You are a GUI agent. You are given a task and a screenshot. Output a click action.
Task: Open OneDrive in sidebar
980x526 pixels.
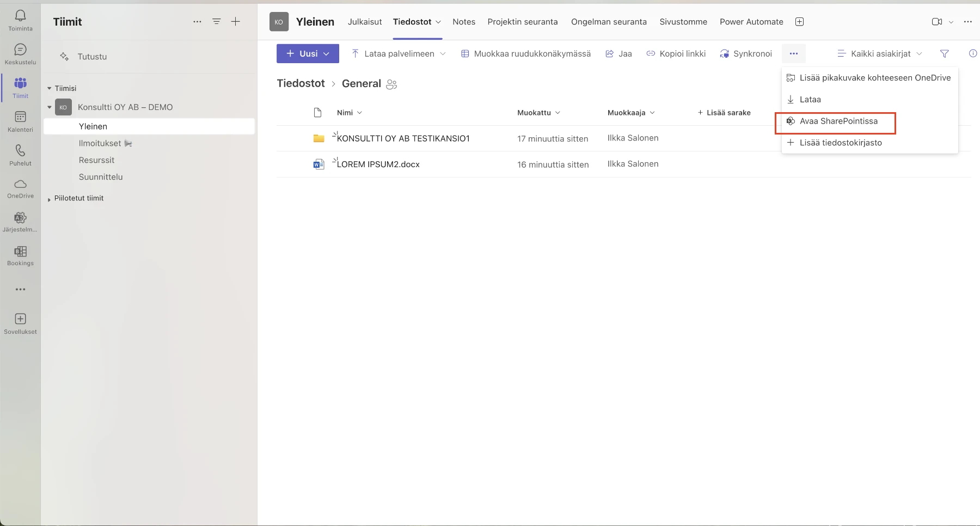tap(20, 188)
